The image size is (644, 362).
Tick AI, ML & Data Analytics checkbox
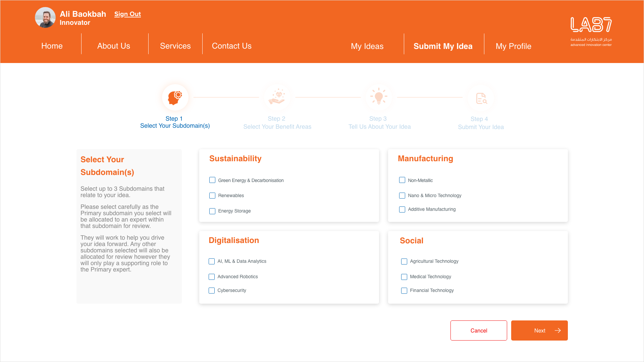point(212,261)
